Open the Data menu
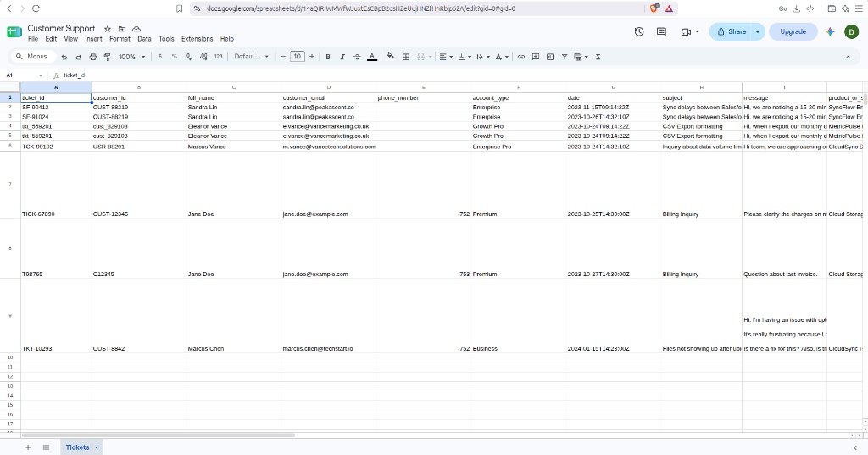Screen dimensions: 868x455 [144, 39]
